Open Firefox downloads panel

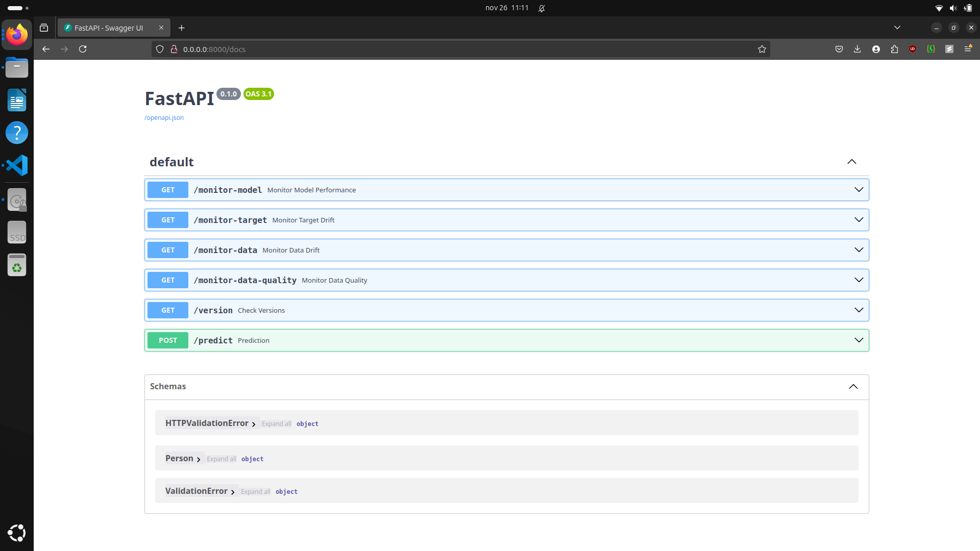pos(857,49)
